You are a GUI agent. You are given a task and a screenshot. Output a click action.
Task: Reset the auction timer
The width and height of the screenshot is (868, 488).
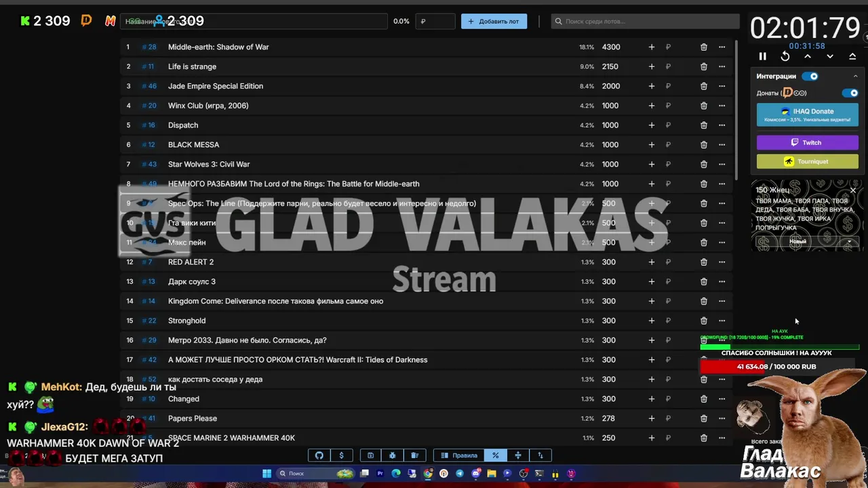pos(785,57)
